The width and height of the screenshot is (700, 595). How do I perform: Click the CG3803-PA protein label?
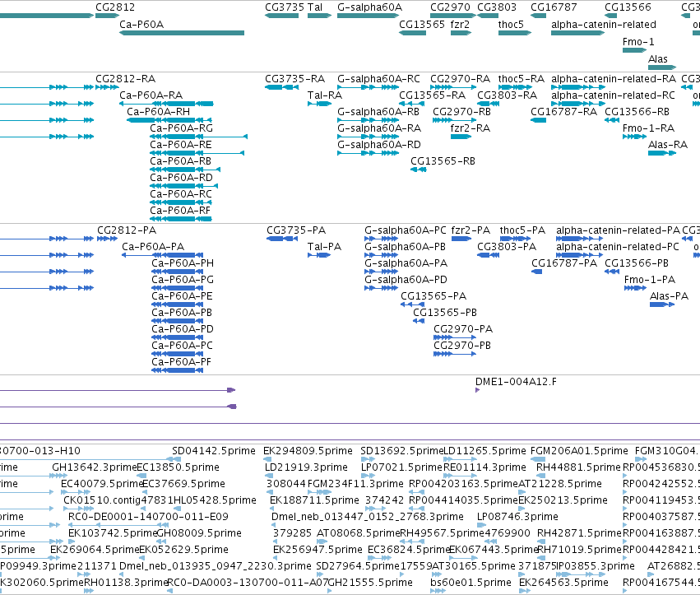(507, 247)
